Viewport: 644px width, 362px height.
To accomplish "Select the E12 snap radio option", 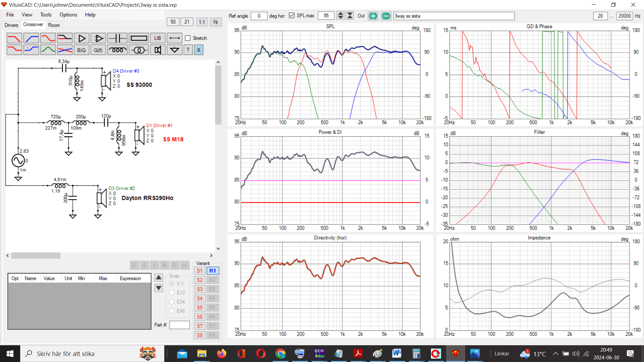I will click(172, 293).
